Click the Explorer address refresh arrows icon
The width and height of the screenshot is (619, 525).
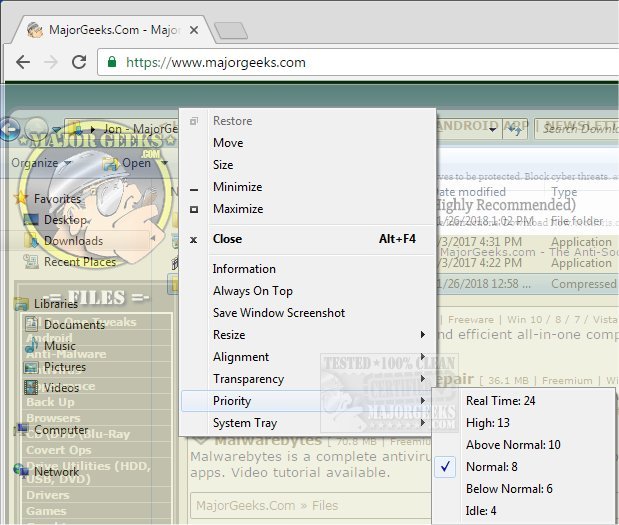[515, 129]
